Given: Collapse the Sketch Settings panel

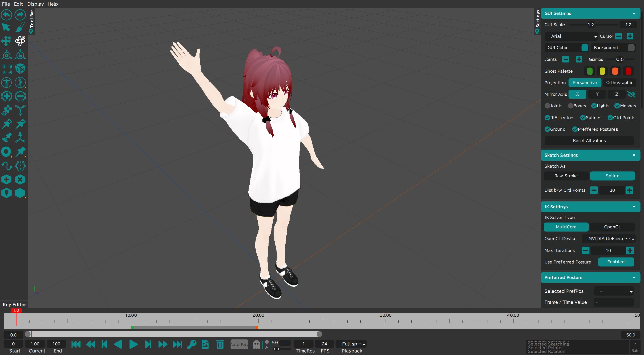Looking at the screenshot, I should pyautogui.click(x=634, y=155).
